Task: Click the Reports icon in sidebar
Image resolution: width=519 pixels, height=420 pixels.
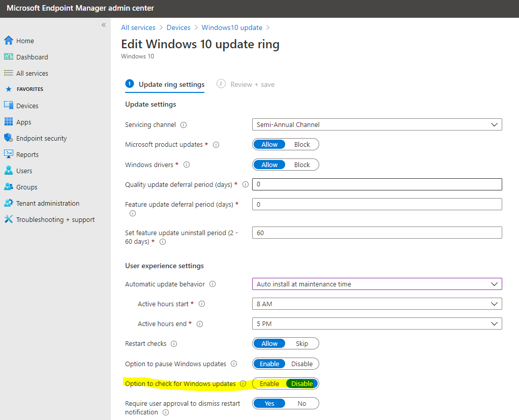Action: (x=9, y=154)
